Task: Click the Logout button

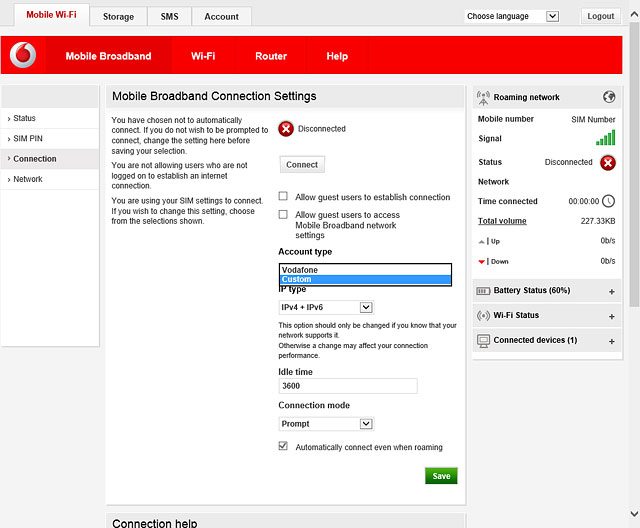Action: tap(600, 16)
